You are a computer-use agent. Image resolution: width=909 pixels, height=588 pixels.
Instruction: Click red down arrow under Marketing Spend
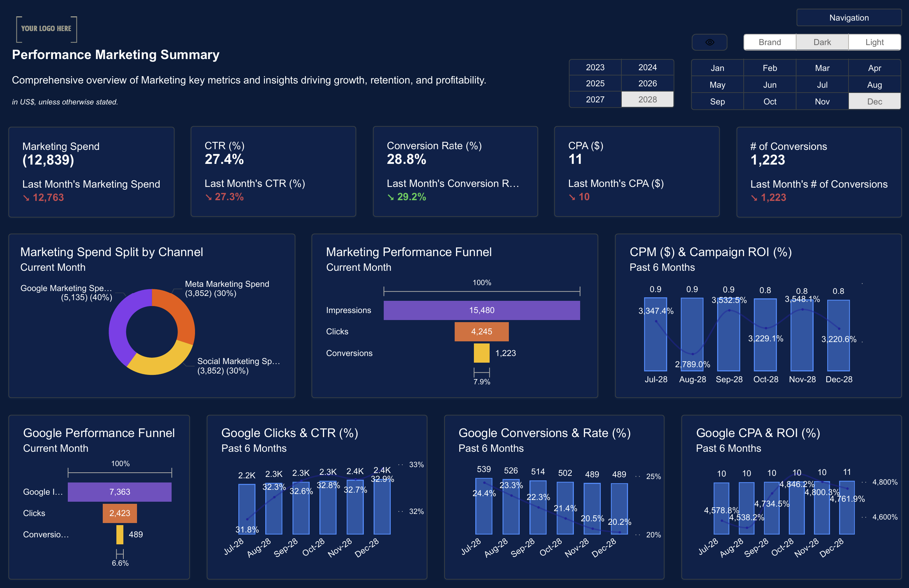[x=26, y=198]
